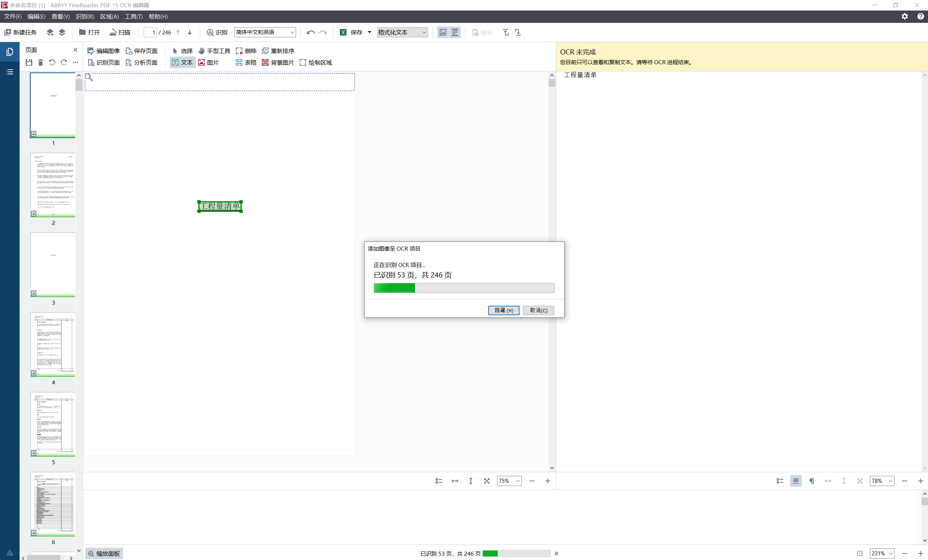Select the pointer Select (选择) tool

point(182,51)
